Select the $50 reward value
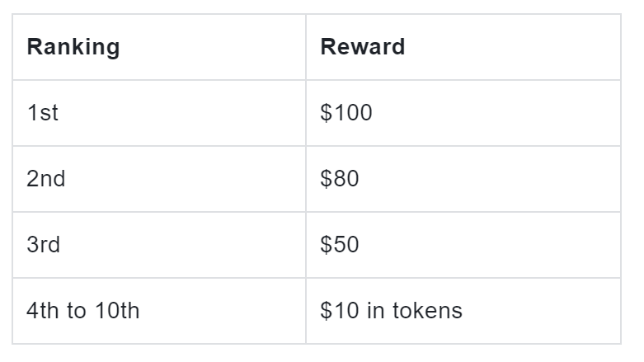644x362 pixels. tap(340, 245)
